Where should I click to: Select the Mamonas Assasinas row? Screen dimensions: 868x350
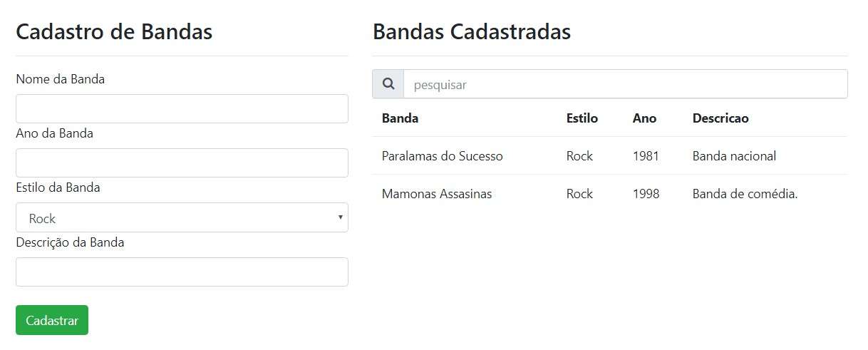point(610,193)
